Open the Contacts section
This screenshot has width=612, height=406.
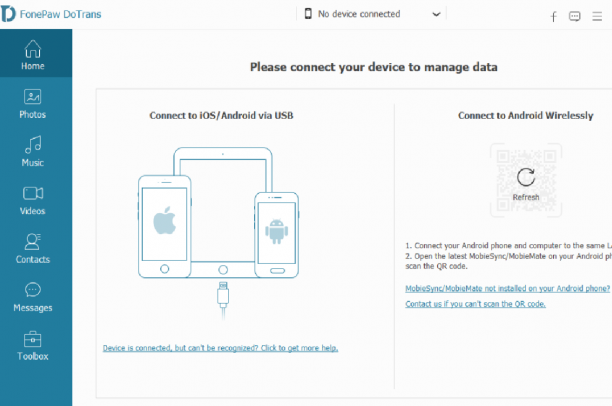[33, 249]
